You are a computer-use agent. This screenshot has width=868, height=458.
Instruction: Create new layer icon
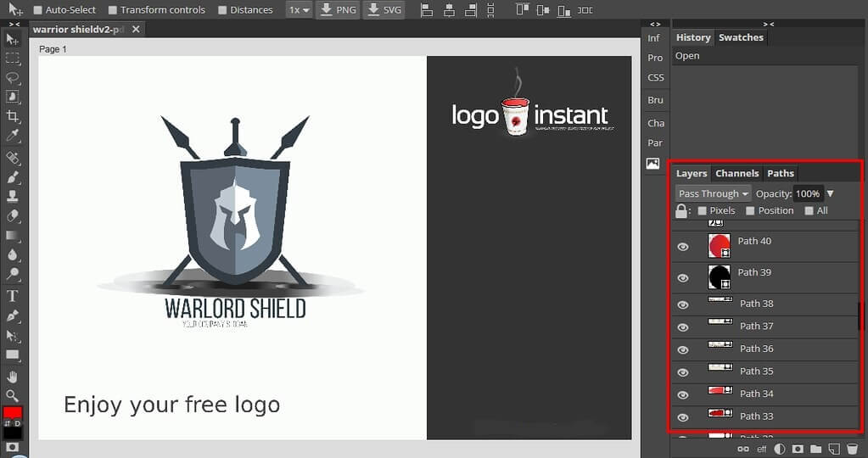tap(834, 449)
